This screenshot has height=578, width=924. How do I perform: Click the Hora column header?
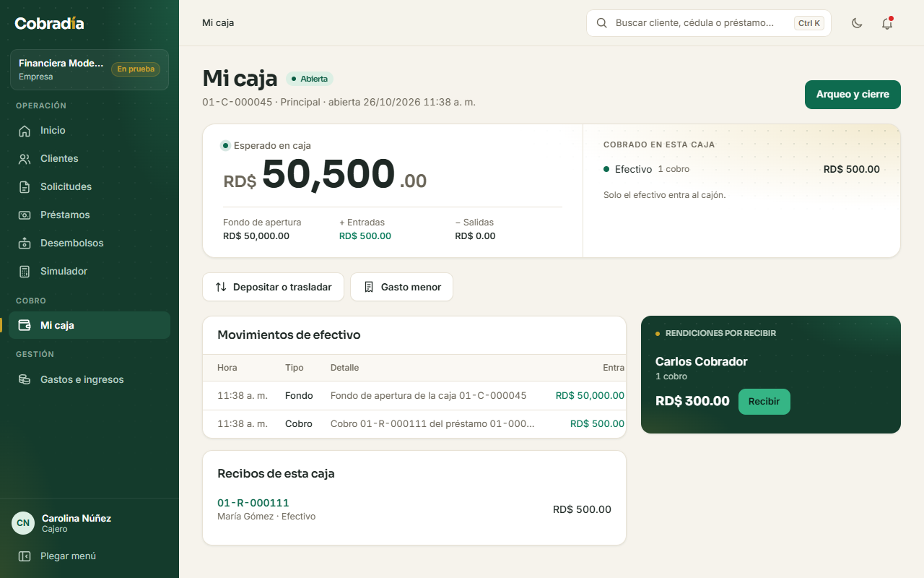coord(227,368)
